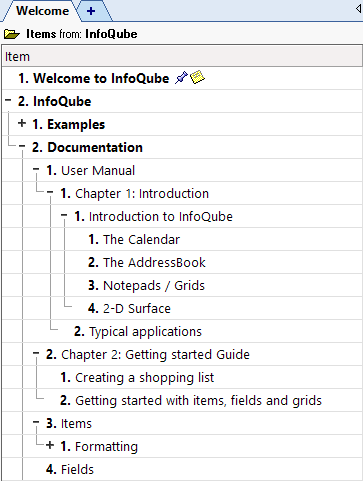Collapse the '2. Documentation' node
363x481 pixels.
click(x=22, y=146)
